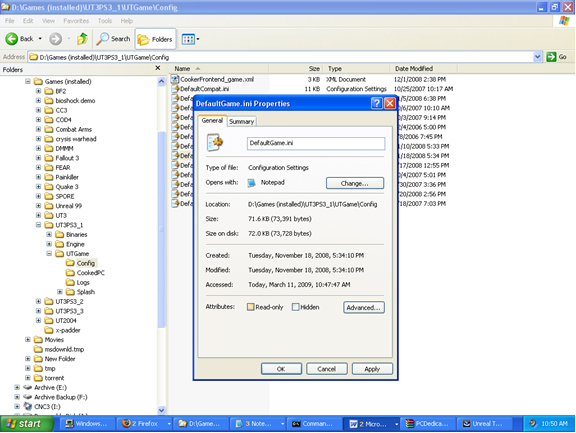The height and width of the screenshot is (433, 576).
Task: Click the Forward arrow toolbar icon
Action: (56, 39)
